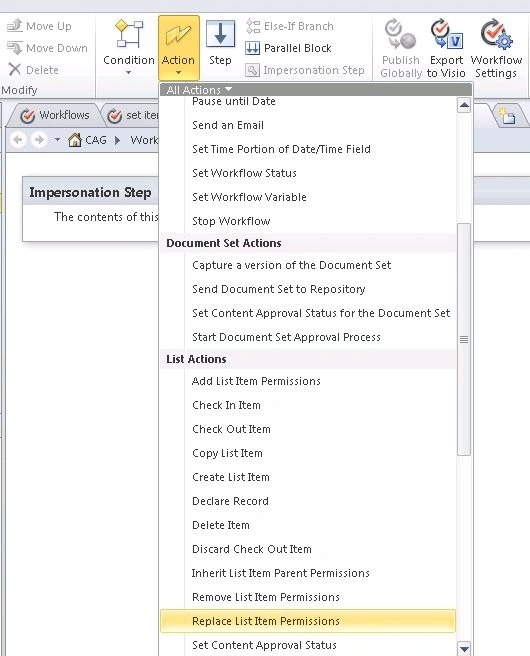
Task: Open the Condition flowchart icon
Action: point(129,34)
